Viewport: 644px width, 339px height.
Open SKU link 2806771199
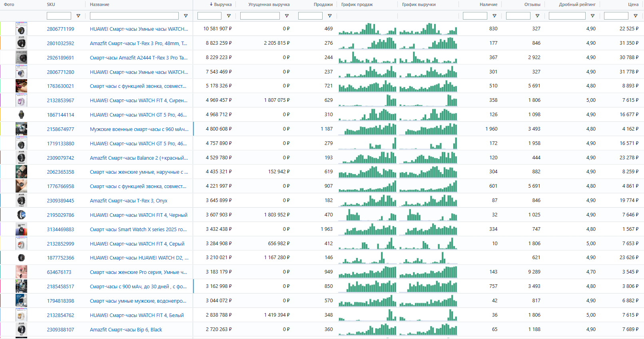pos(60,29)
